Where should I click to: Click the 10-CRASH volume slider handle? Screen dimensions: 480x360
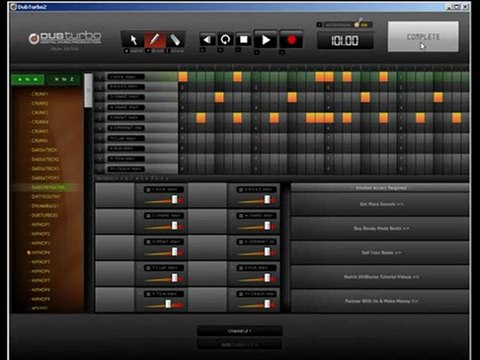(267, 304)
